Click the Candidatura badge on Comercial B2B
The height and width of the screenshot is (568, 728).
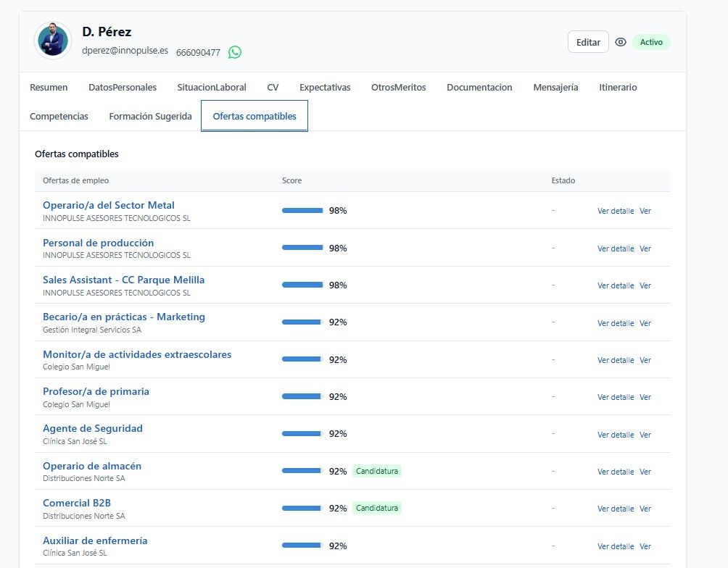pos(377,508)
